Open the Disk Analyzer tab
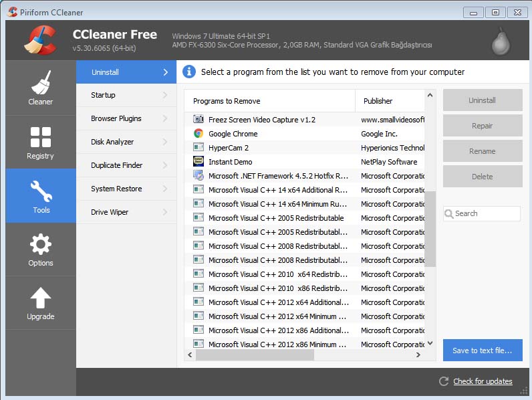 [x=126, y=142]
